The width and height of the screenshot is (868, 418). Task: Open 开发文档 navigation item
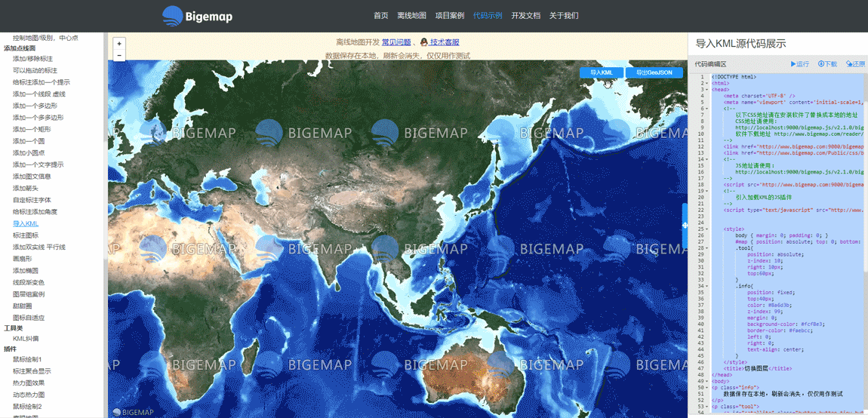point(526,16)
